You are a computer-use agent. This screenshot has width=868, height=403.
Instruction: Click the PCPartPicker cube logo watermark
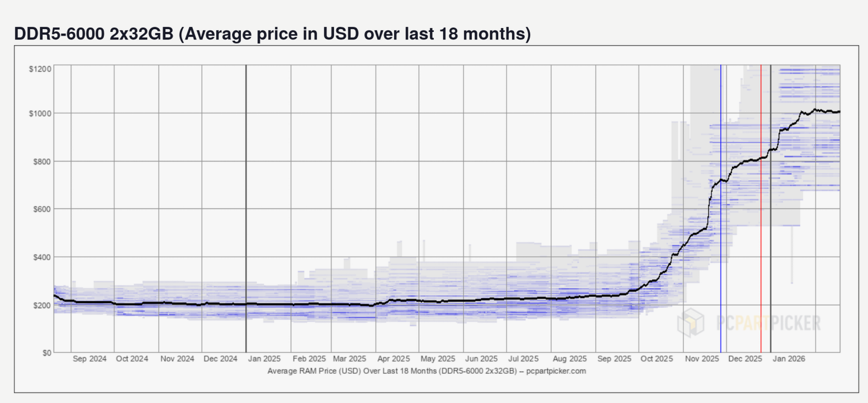tap(691, 322)
